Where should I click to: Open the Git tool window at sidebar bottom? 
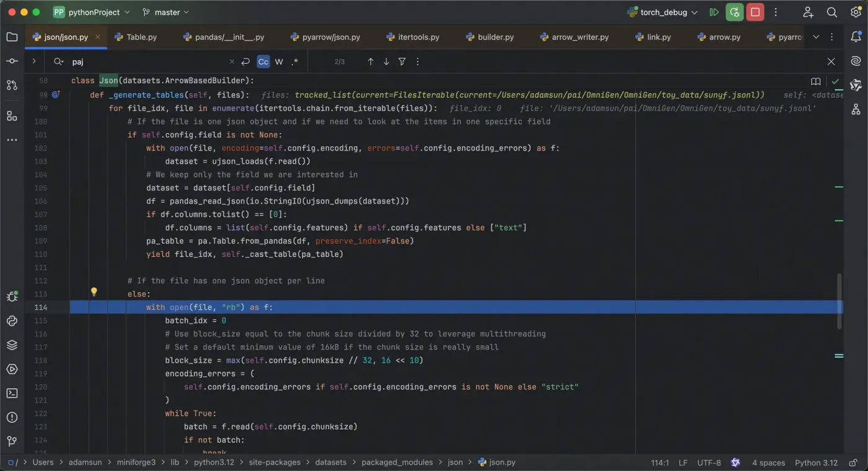12,441
